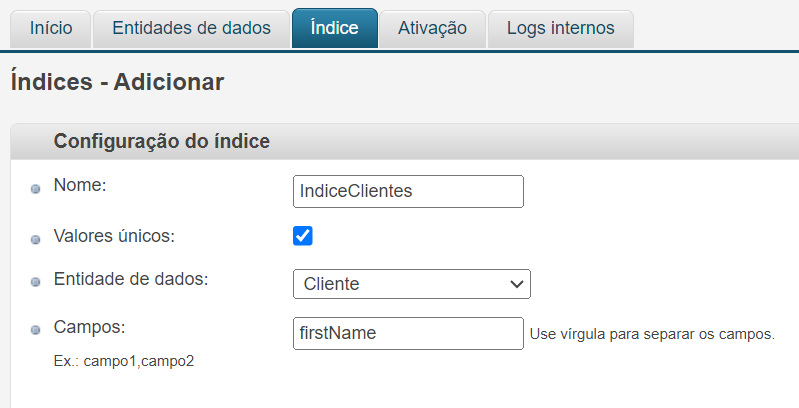Click the Nome field label

click(x=80, y=185)
